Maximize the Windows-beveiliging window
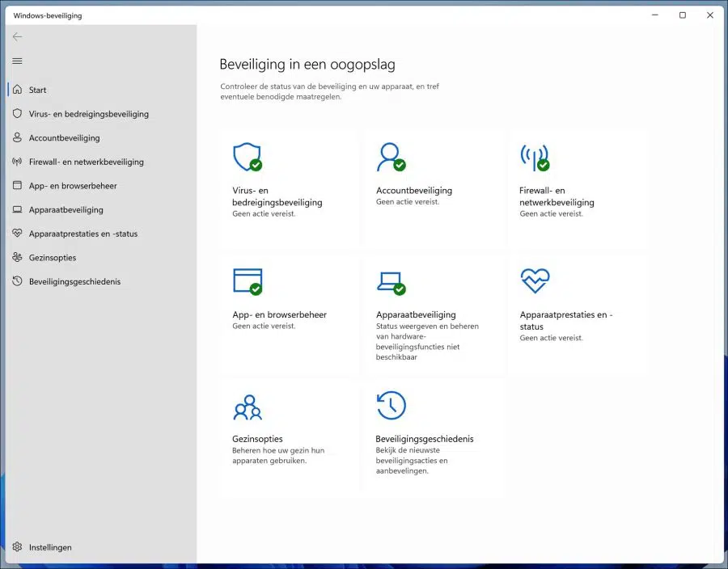The width and height of the screenshot is (728, 569). (683, 15)
